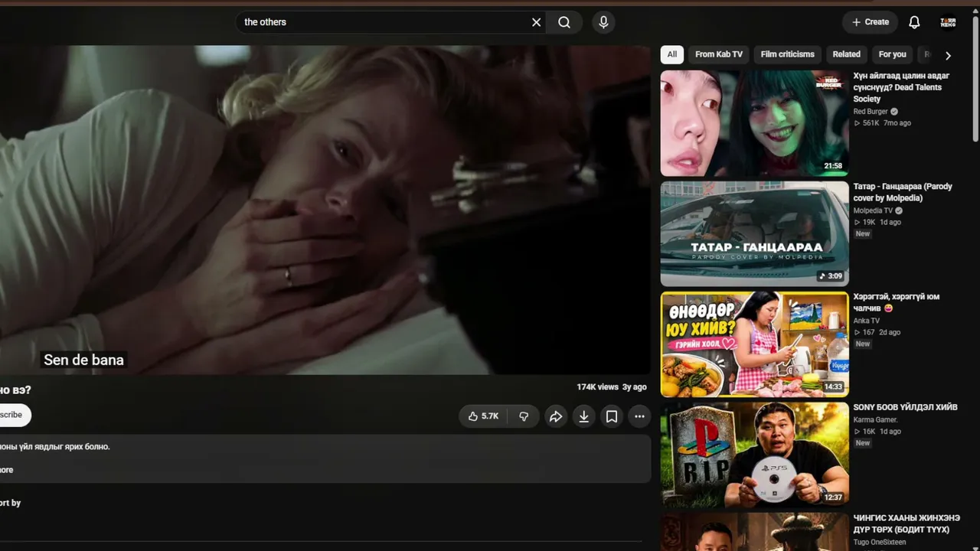Image resolution: width=980 pixels, height=551 pixels.
Task: Open Татар - Ганцаараа video thumbnail
Action: (755, 233)
